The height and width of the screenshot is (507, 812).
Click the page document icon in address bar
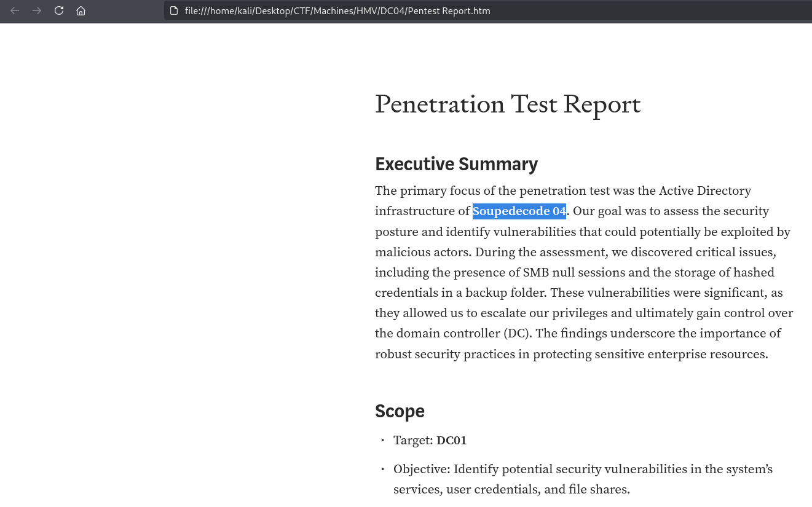(174, 10)
